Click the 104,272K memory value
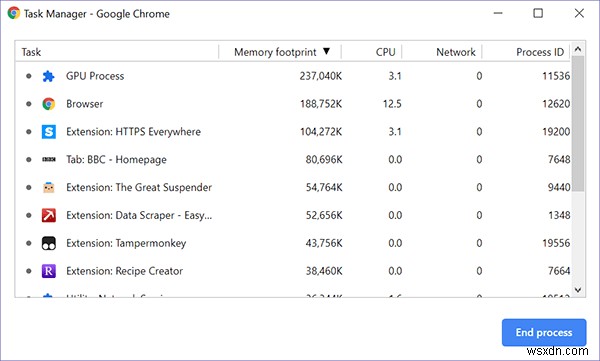This screenshot has width=600, height=361. pos(321,132)
